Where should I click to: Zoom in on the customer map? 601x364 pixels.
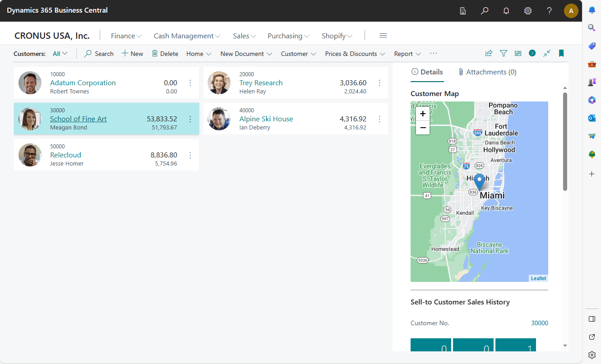point(423,114)
